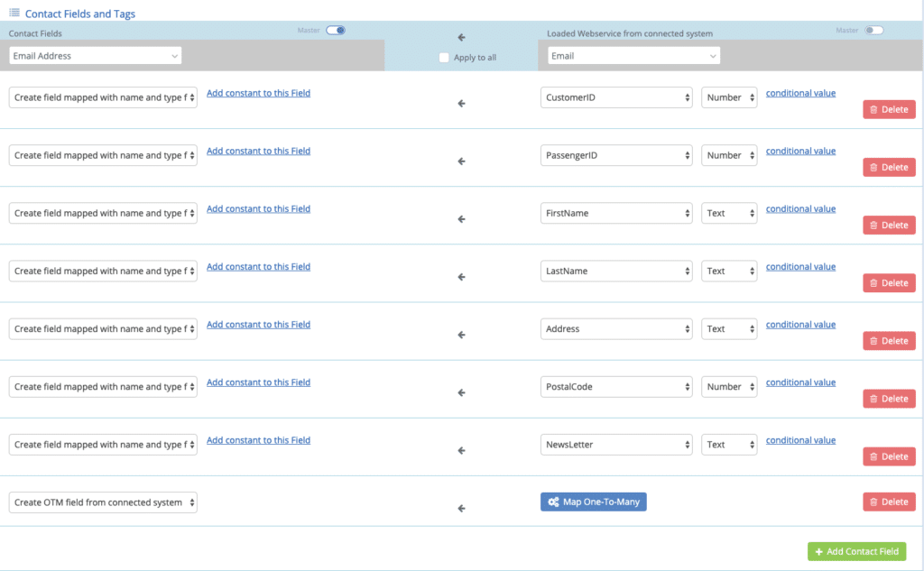Click the arrow icon in the Address row
Screen dimensions: 924x571
click(x=461, y=334)
